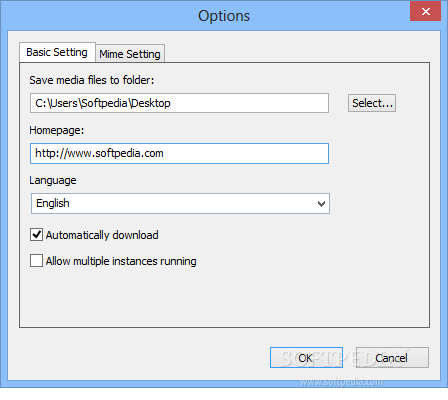
Task: Click the 'Save media files to folder:' label
Action: [x=92, y=80]
